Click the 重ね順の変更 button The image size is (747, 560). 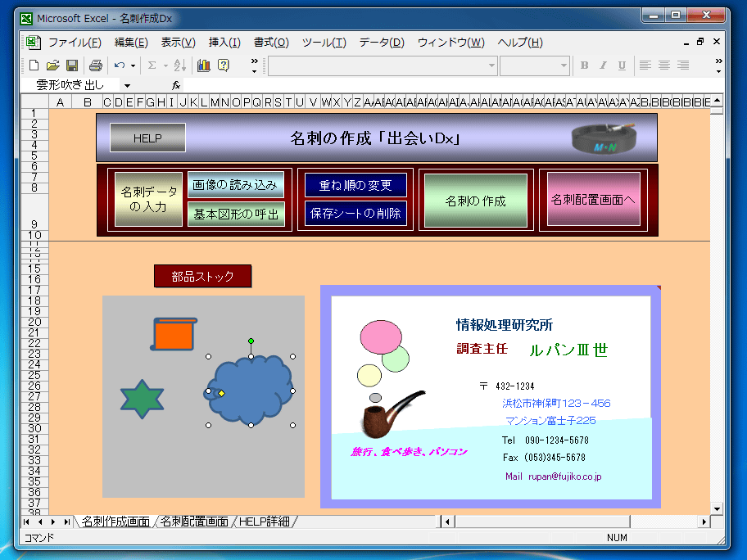(355, 185)
